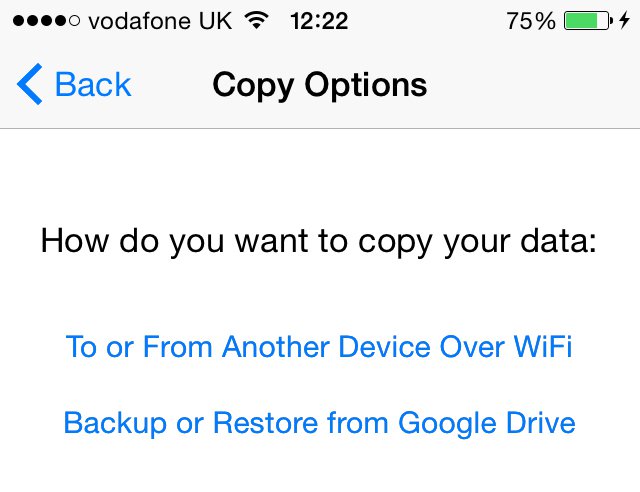This screenshot has width=640, height=492.
Task: Tap the charging lightning bolt icon
Action: [626, 21]
